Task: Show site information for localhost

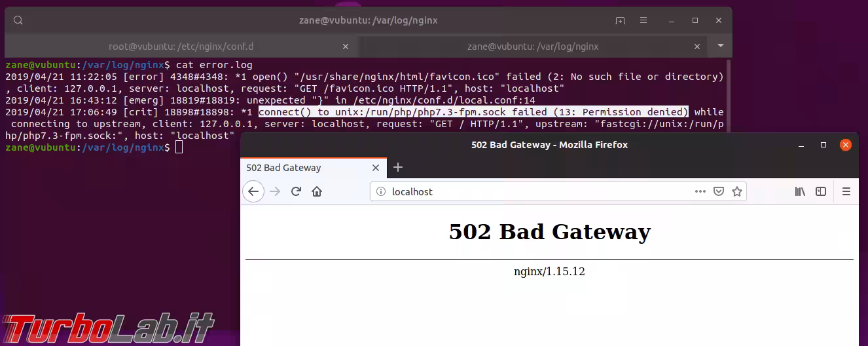Action: (380, 191)
